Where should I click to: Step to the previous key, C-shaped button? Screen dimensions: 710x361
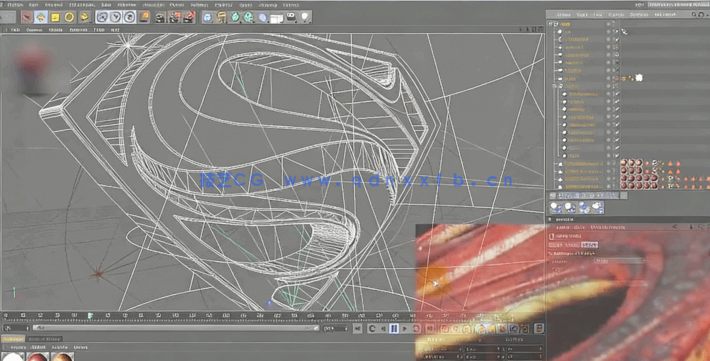click(372, 328)
